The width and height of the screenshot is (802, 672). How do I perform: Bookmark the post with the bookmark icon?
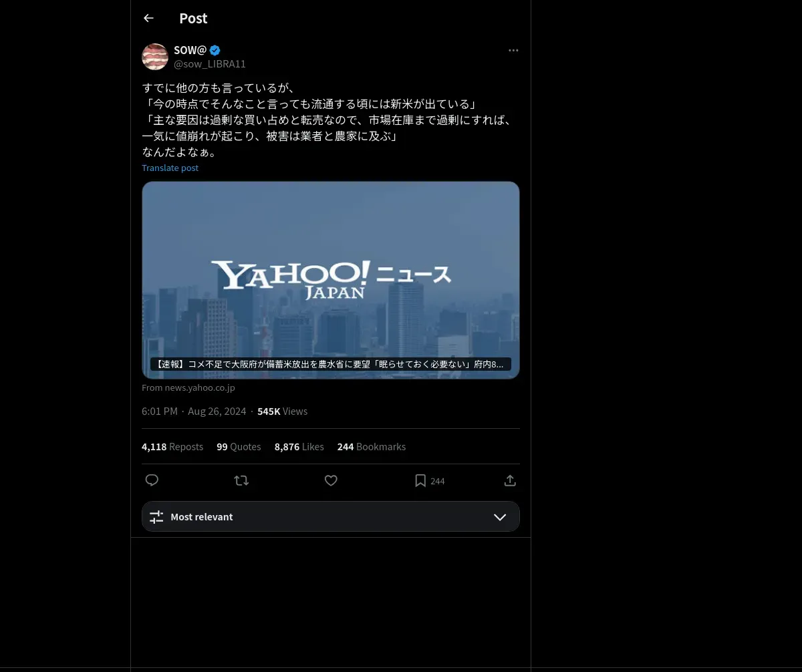420,480
